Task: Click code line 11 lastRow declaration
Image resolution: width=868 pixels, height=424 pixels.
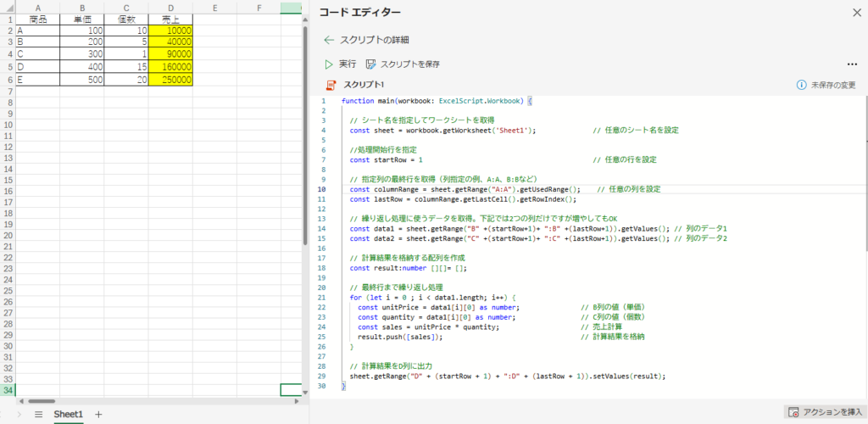Action: (464, 199)
